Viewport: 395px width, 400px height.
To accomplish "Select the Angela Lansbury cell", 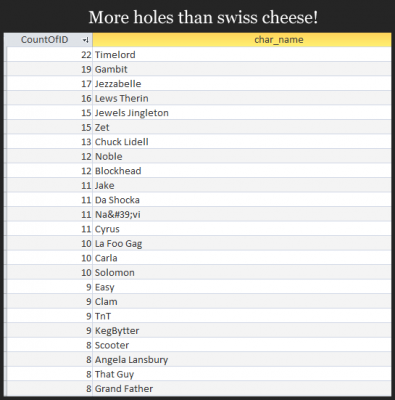I will (x=242, y=360).
